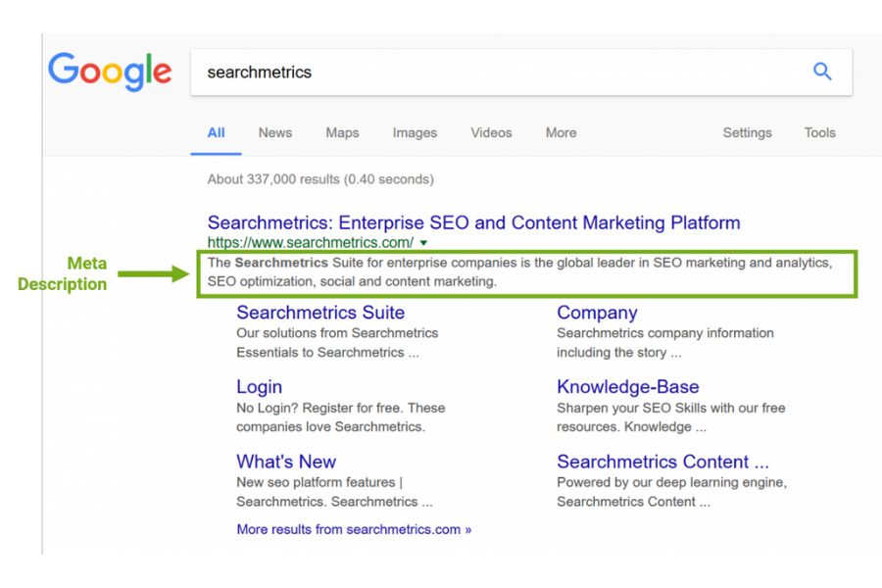Open the Maps tab
The width and height of the screenshot is (882, 588).
pyautogui.click(x=342, y=133)
